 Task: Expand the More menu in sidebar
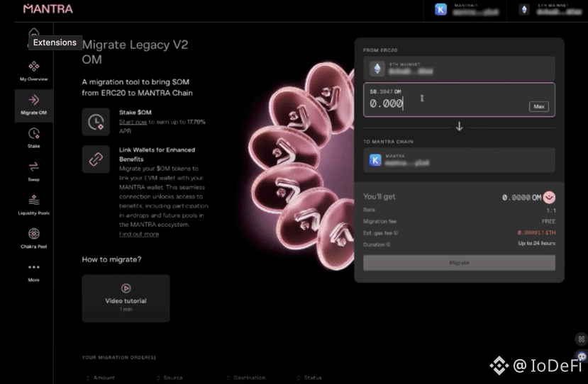coord(33,270)
